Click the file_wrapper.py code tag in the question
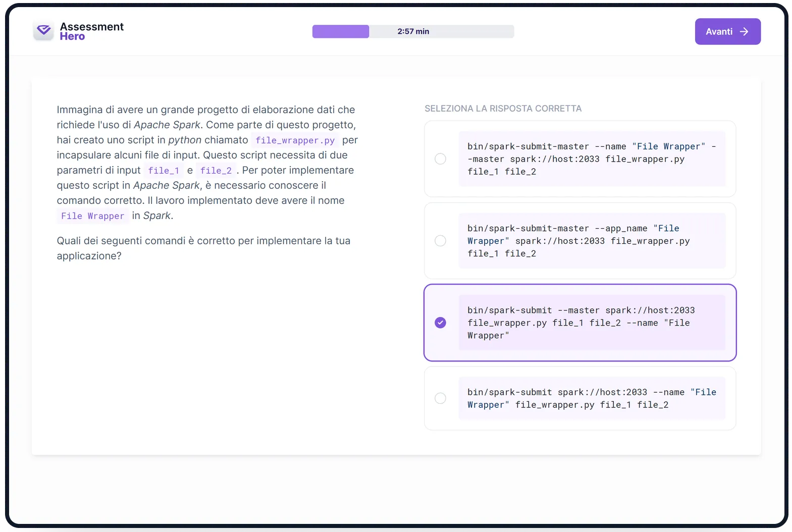 (x=295, y=140)
